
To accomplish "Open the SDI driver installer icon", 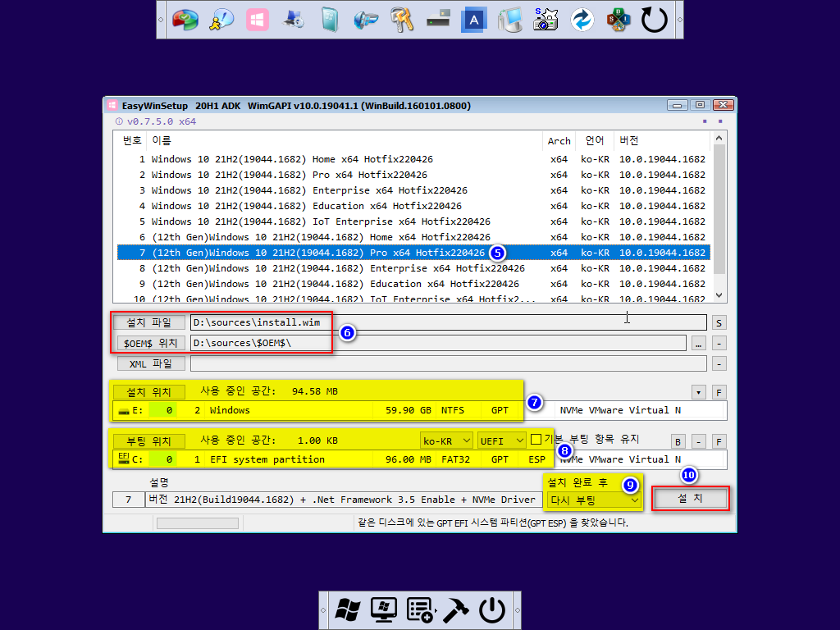I will tap(619, 20).
